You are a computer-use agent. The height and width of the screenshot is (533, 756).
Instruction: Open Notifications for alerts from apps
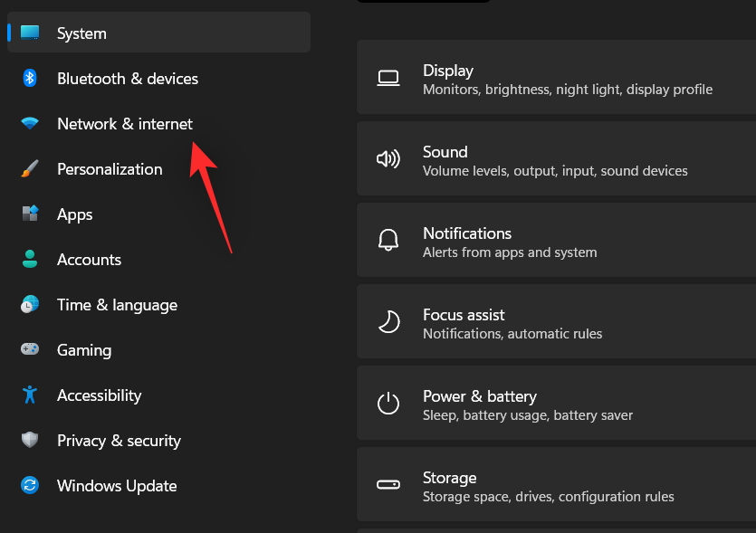[x=556, y=241]
